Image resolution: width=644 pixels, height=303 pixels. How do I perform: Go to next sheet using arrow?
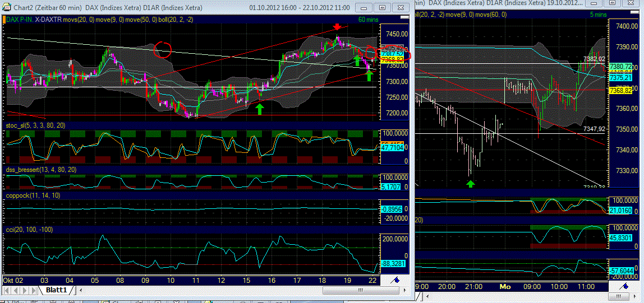(x=24, y=290)
